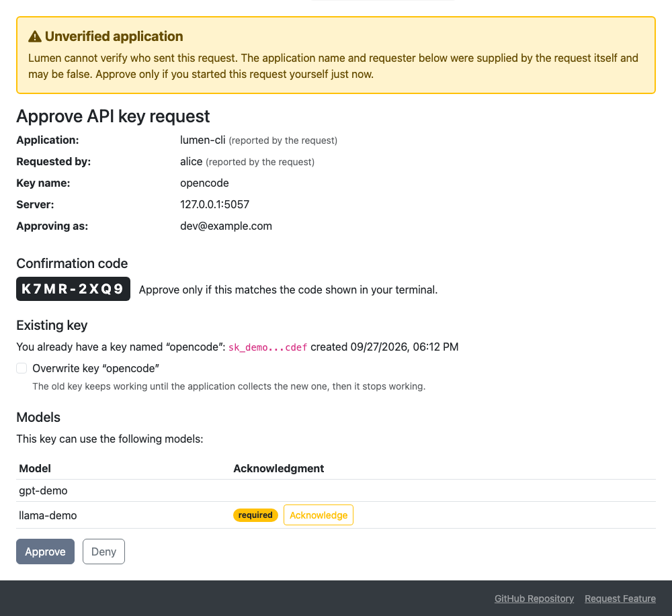Click the warning triangle icon
The image size is (672, 616).
coord(35,36)
